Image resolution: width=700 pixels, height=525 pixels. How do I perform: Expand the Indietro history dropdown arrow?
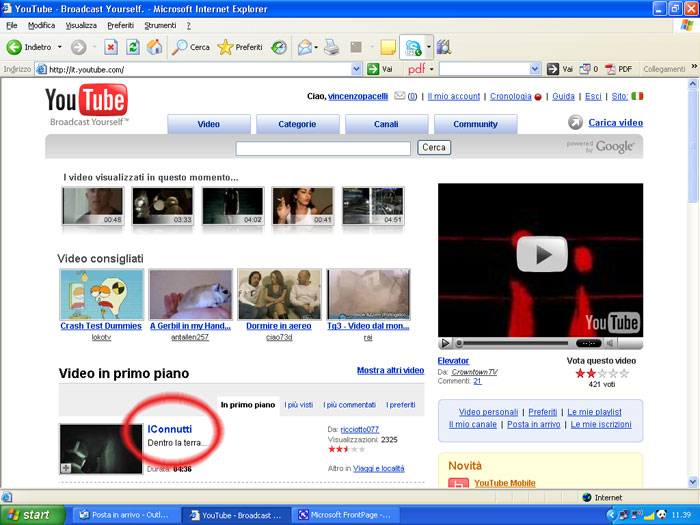pyautogui.click(x=59, y=47)
